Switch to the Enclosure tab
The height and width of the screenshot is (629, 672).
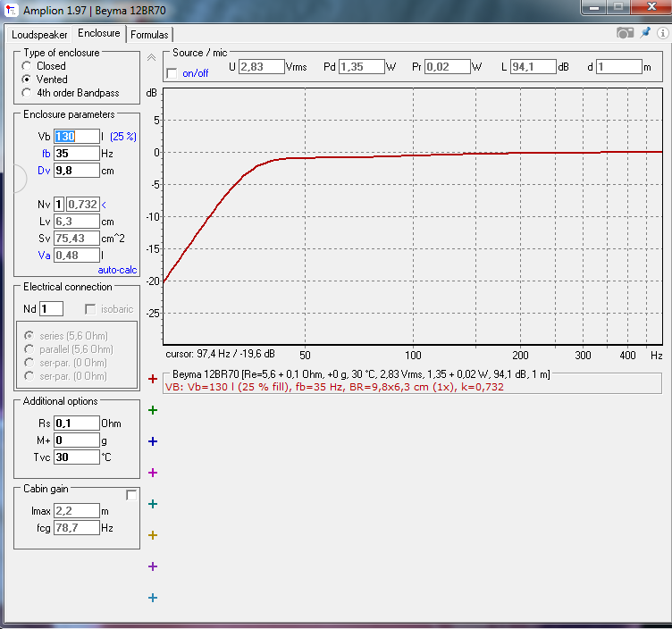(99, 33)
